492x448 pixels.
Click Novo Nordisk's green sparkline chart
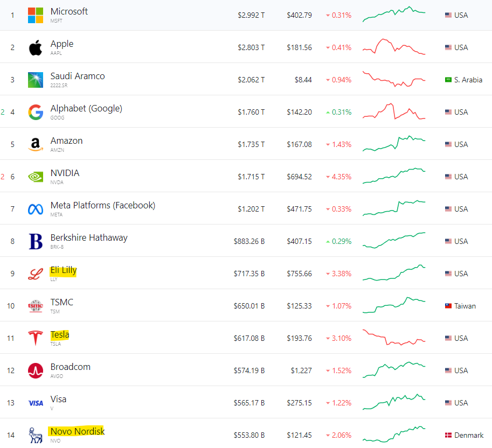tap(394, 434)
